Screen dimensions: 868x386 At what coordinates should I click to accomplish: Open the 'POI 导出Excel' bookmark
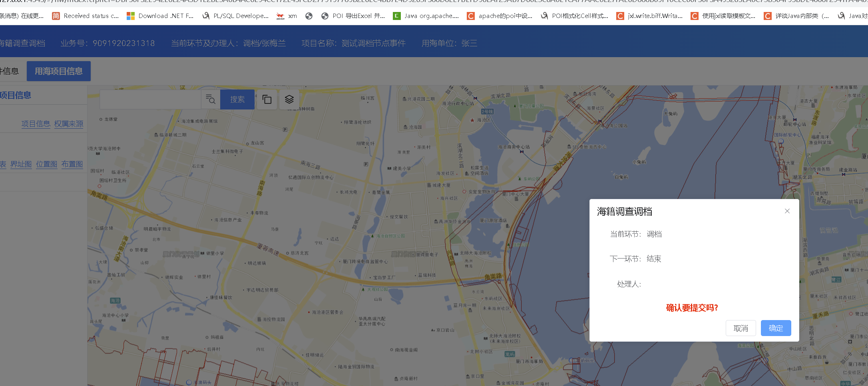click(x=353, y=16)
